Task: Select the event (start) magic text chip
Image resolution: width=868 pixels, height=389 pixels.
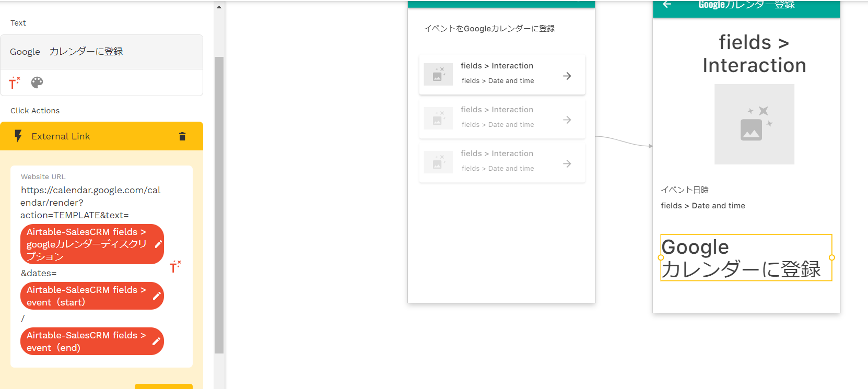Action: pyautogui.click(x=92, y=296)
